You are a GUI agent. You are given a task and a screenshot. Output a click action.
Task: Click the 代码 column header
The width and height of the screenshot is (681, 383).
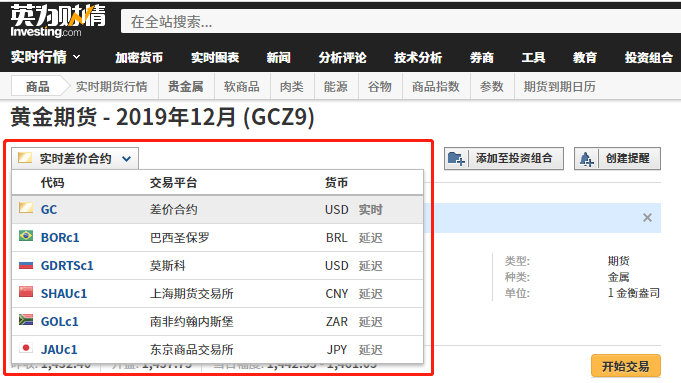(x=52, y=183)
